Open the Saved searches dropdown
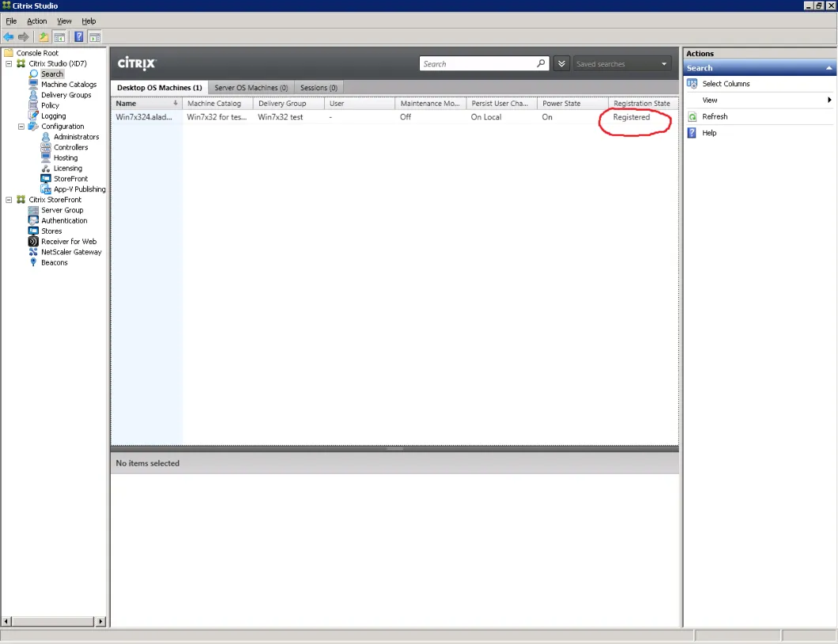838x644 pixels. (622, 63)
